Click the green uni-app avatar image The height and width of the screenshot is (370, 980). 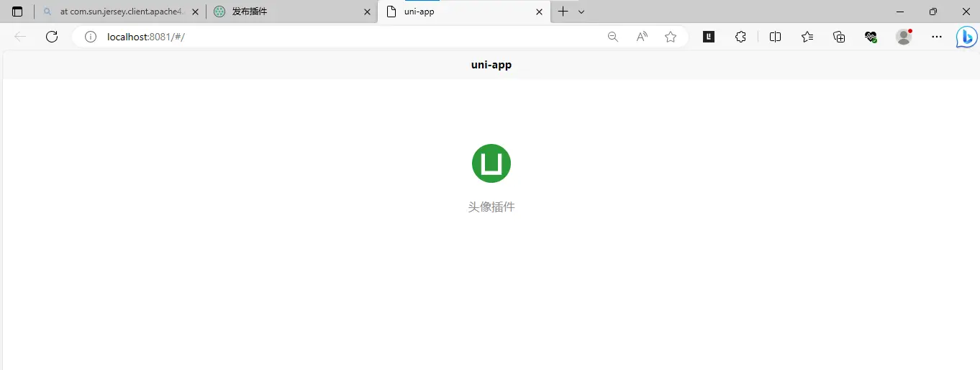point(491,163)
